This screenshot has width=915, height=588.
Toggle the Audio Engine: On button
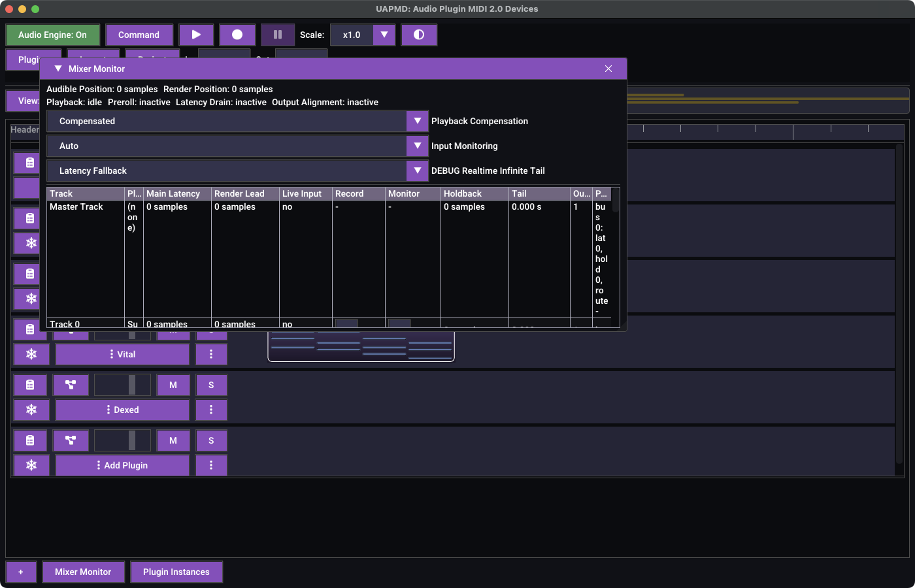[52, 35]
